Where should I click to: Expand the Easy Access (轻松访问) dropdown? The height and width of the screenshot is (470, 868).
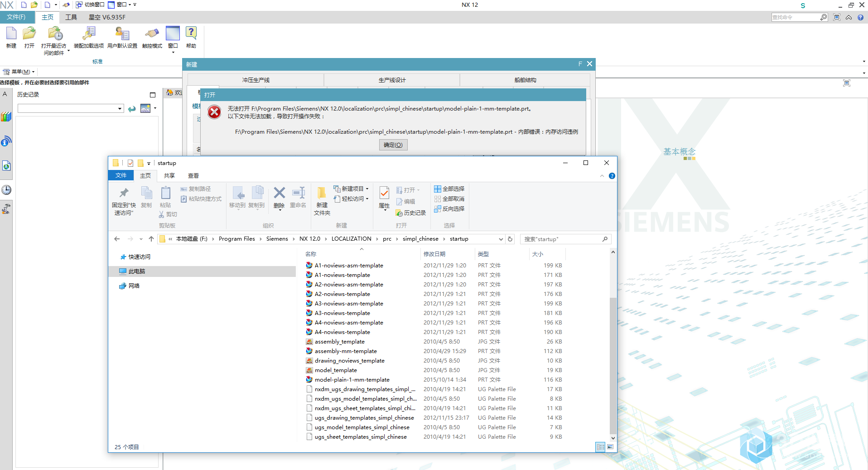click(x=367, y=199)
